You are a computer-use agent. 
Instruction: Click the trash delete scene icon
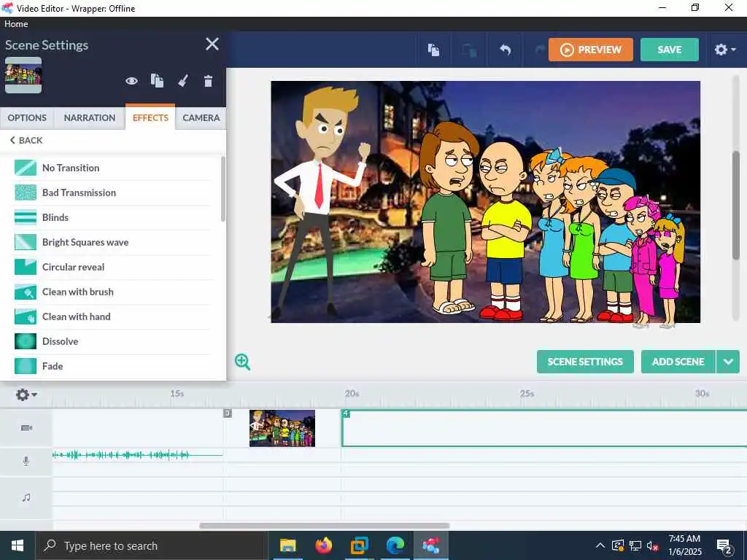point(208,81)
